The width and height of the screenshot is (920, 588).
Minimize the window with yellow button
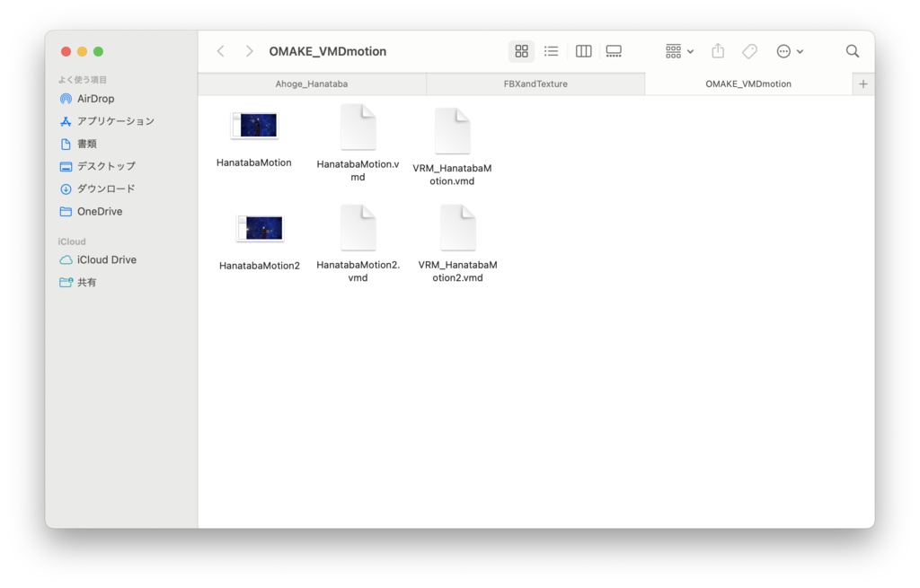pos(82,51)
